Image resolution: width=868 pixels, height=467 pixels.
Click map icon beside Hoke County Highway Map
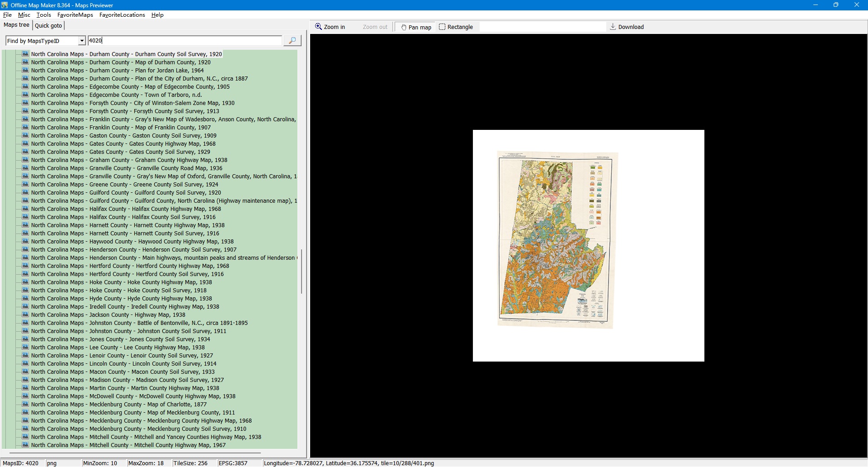click(25, 282)
